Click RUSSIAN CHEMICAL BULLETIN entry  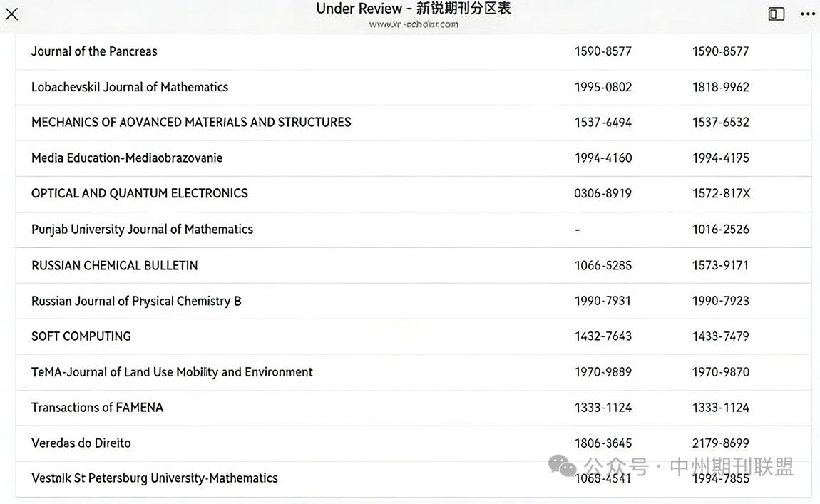click(114, 265)
